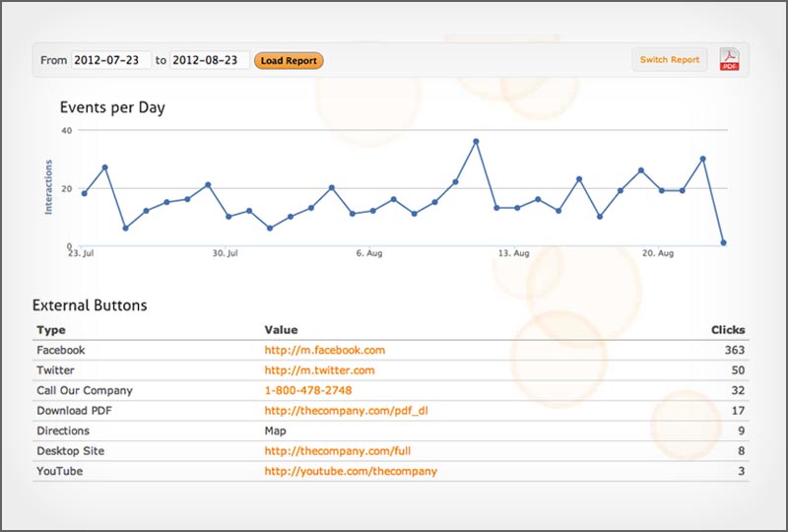Click the Clicks column header
The image size is (788, 532).
point(728,330)
